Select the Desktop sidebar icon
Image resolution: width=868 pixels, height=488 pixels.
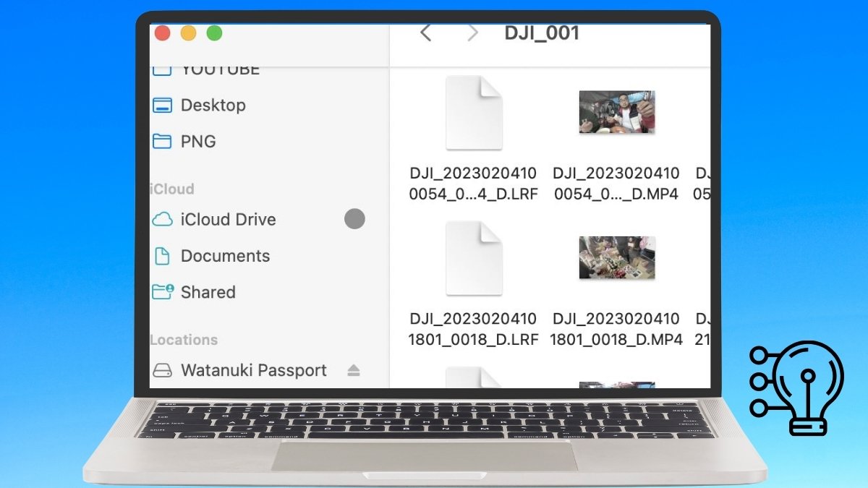(162, 106)
